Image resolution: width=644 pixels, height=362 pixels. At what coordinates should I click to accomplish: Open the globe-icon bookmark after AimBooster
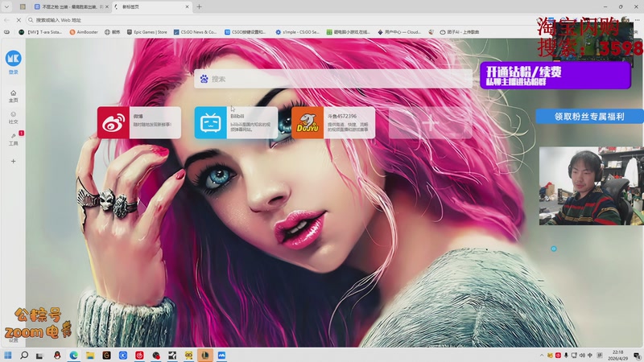[112, 31]
